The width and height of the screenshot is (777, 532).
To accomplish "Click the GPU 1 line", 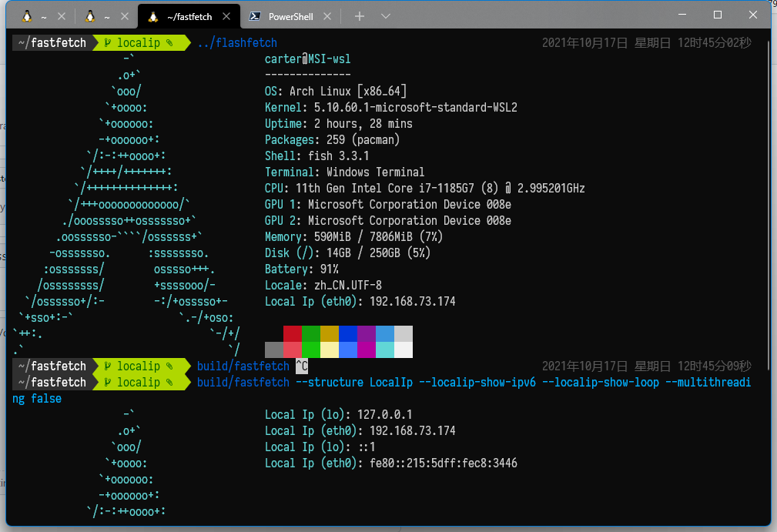I will pos(388,205).
